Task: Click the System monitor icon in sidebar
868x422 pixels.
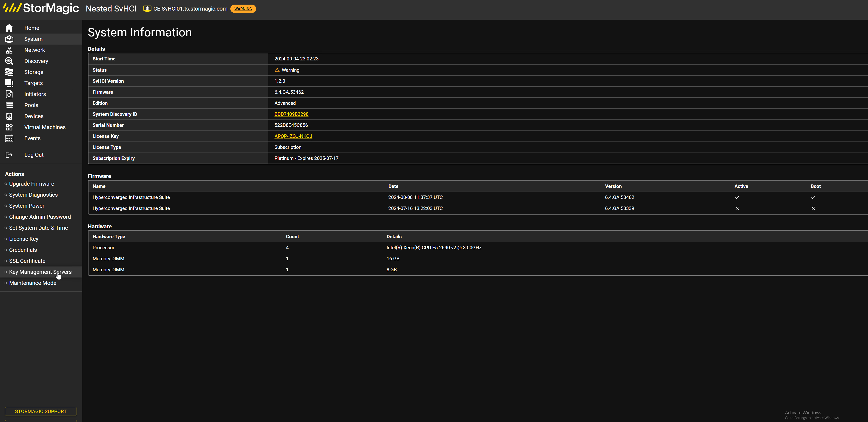Action: click(x=9, y=39)
